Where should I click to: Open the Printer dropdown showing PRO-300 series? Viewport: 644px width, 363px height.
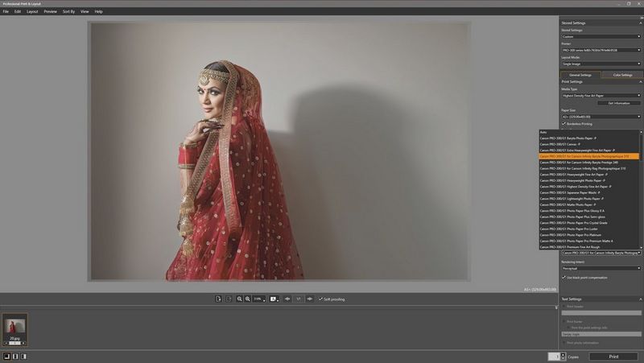coord(601,50)
